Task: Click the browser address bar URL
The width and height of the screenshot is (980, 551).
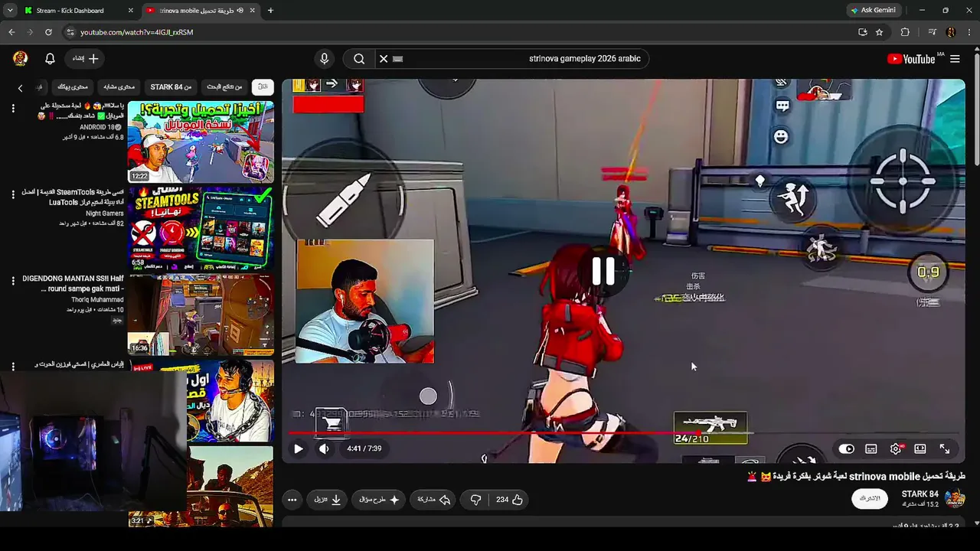Action: pyautogui.click(x=137, y=32)
